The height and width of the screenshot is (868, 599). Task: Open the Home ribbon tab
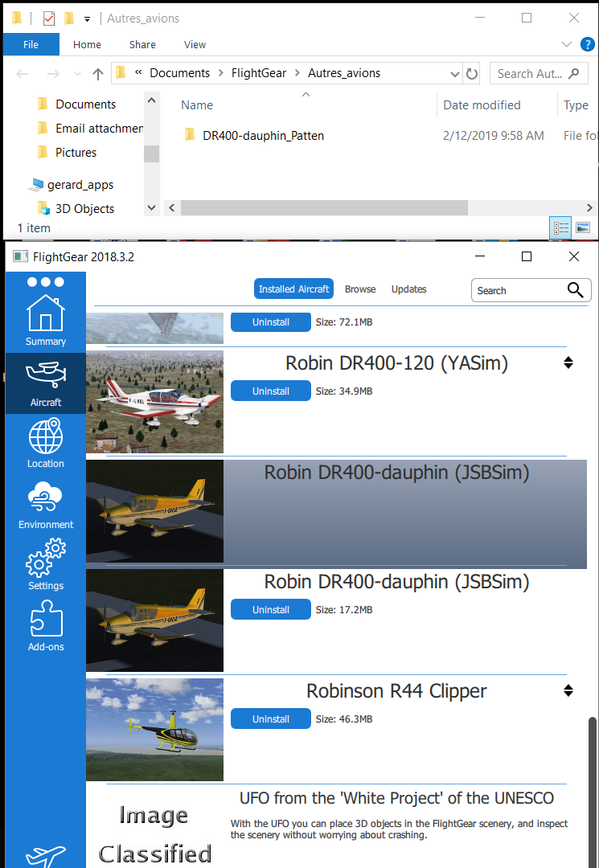pos(87,44)
